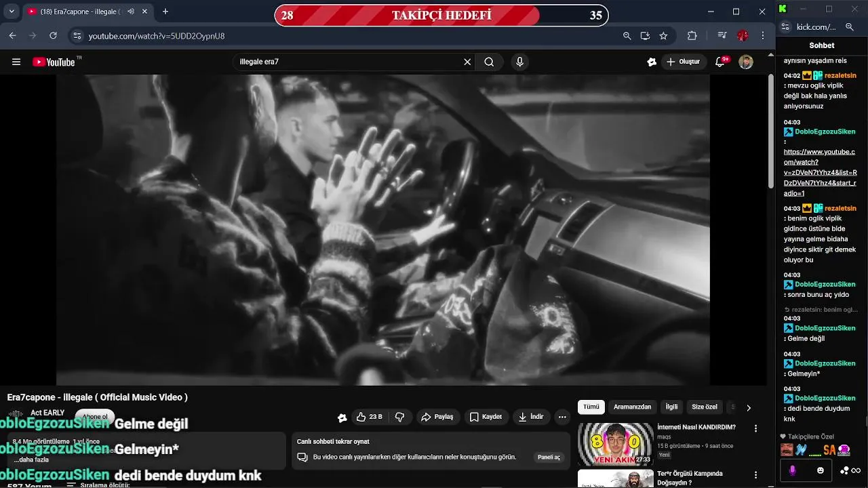This screenshot has height=488, width=868.
Task: Open the Chrome three-dot menu
Action: [763, 36]
